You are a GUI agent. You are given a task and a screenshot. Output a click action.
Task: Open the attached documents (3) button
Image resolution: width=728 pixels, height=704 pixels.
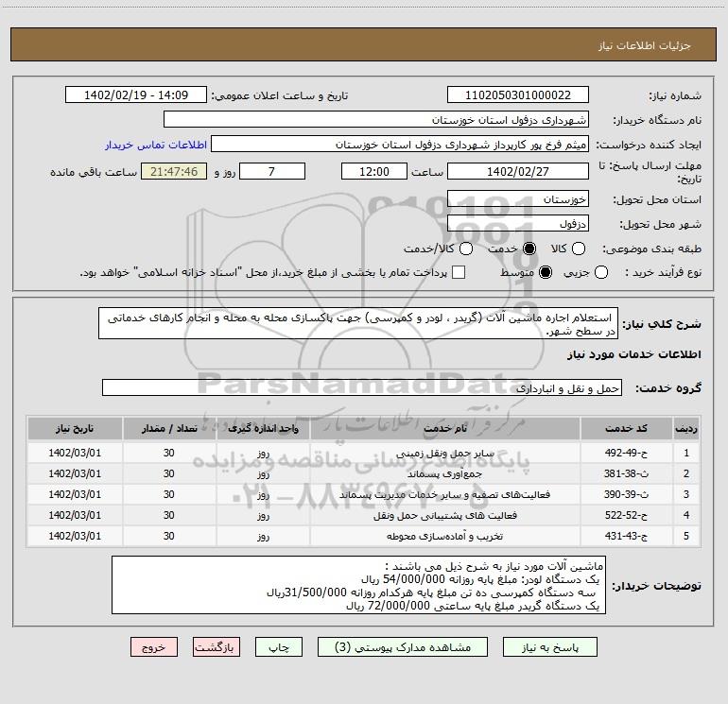[x=403, y=647]
